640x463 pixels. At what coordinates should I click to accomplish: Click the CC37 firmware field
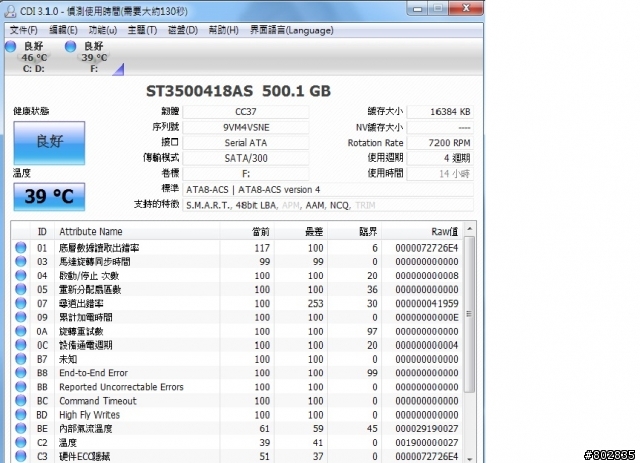pyautogui.click(x=246, y=112)
